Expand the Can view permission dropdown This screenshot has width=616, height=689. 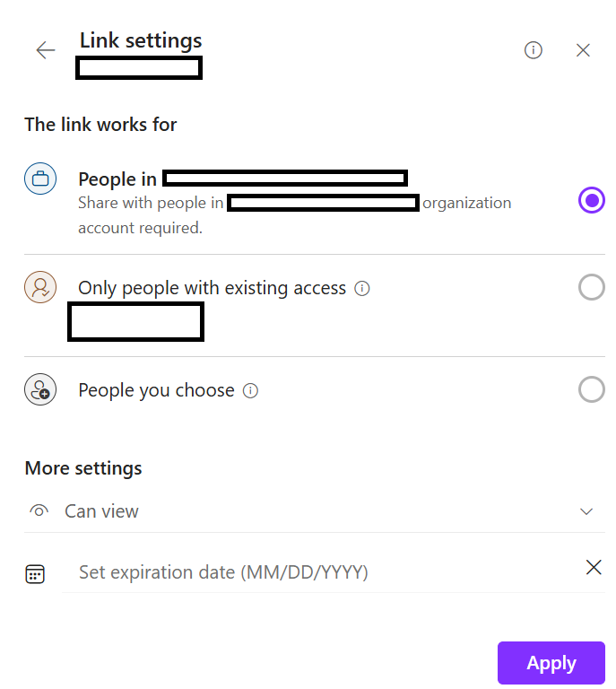315,511
